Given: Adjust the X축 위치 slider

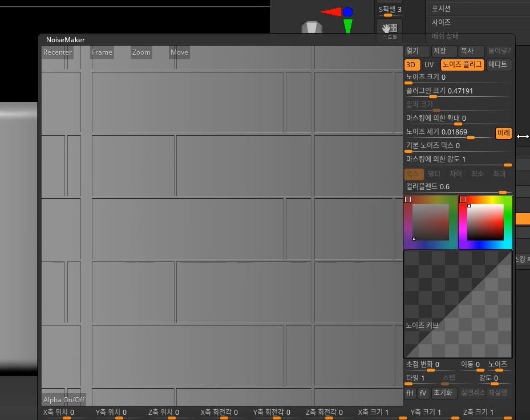Looking at the screenshot, I should pos(67,413).
